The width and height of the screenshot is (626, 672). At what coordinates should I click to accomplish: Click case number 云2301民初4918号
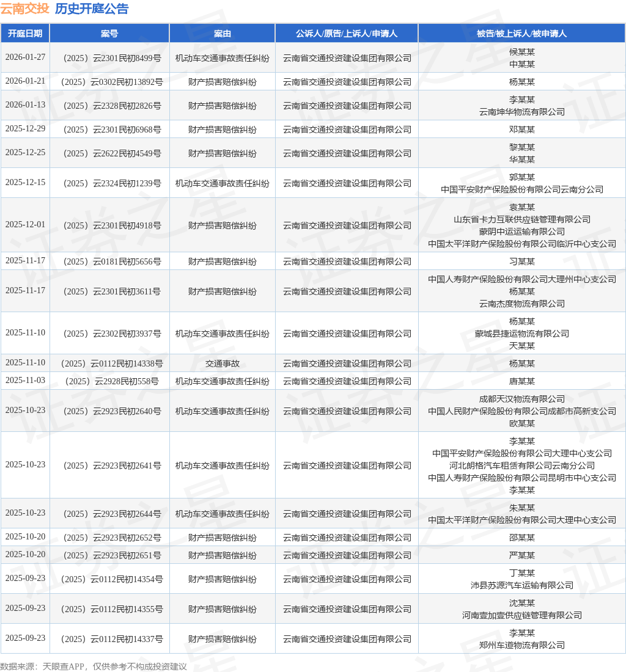[112, 225]
